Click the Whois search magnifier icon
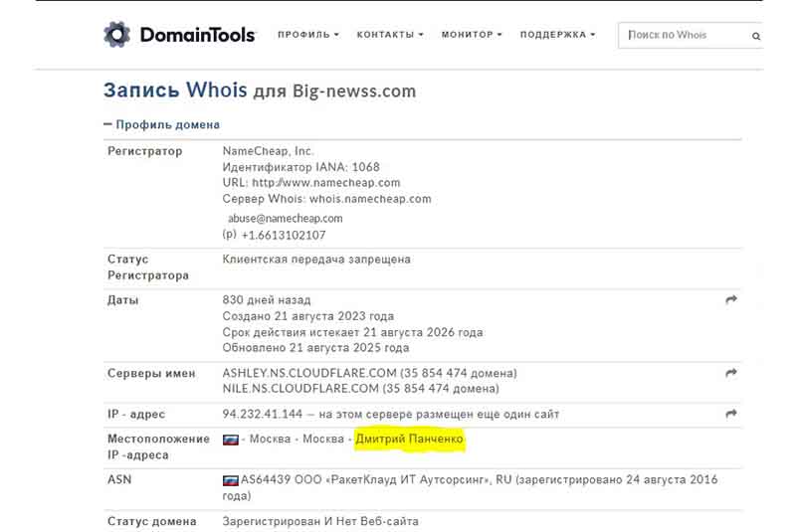796x532 pixels. point(756,36)
